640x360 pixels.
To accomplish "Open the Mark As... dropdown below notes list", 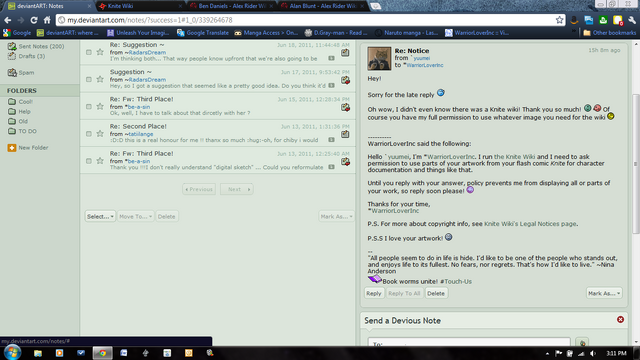I will click(336, 216).
